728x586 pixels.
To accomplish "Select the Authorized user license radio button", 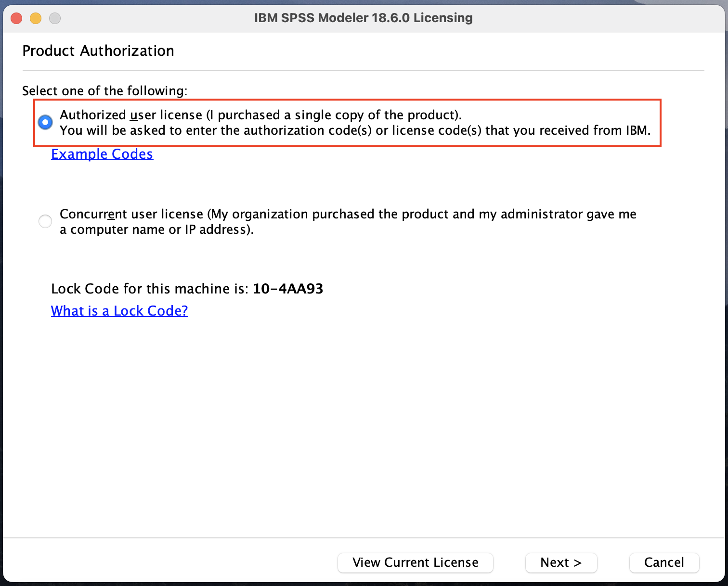I will (45, 122).
